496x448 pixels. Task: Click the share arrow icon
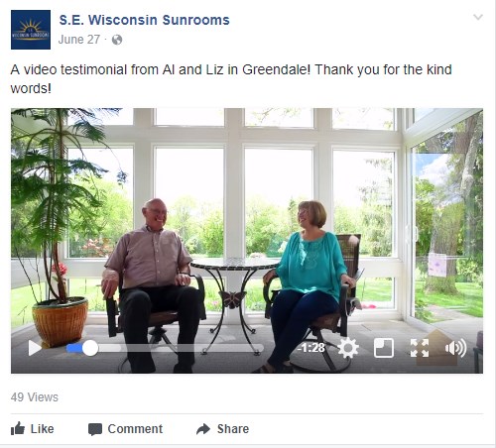(x=203, y=429)
